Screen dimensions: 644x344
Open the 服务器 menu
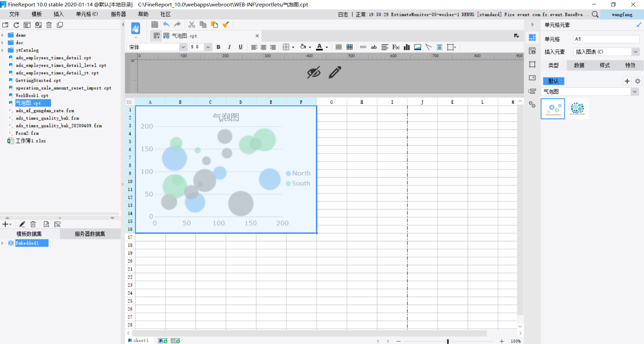[x=118, y=14]
